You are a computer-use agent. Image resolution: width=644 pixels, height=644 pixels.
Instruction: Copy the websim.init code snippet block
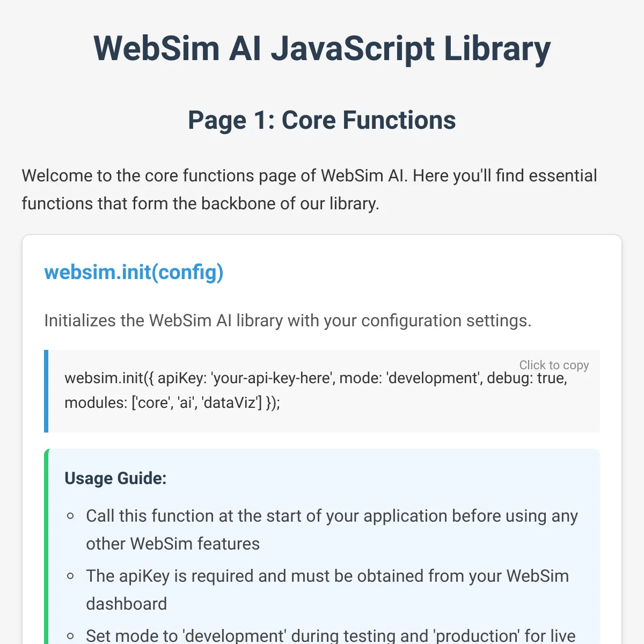coord(322,391)
